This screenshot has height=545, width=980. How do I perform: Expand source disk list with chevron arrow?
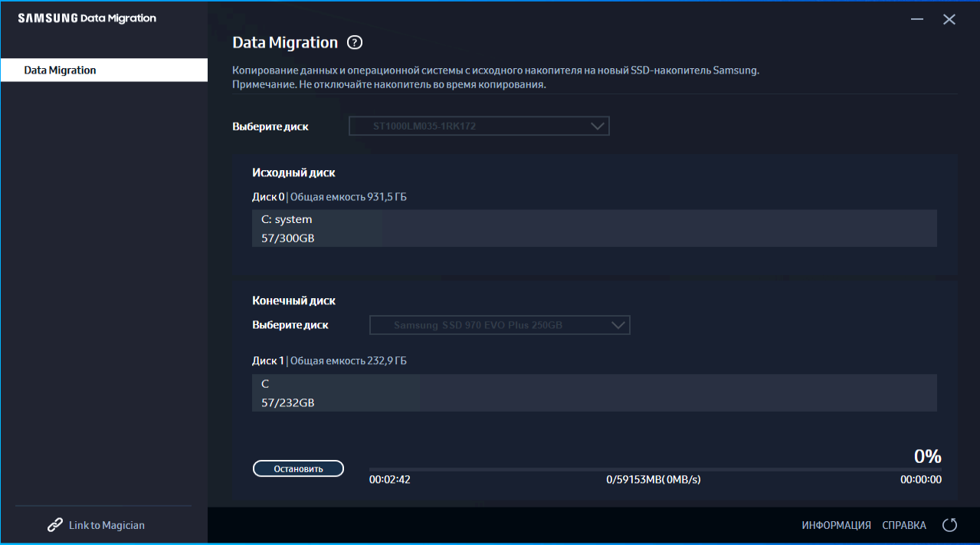point(598,126)
